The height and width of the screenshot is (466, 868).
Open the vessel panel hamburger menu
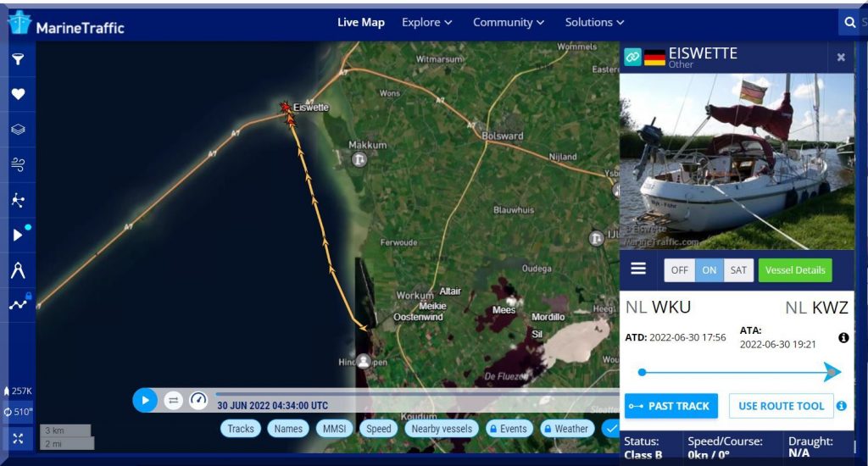(638, 269)
